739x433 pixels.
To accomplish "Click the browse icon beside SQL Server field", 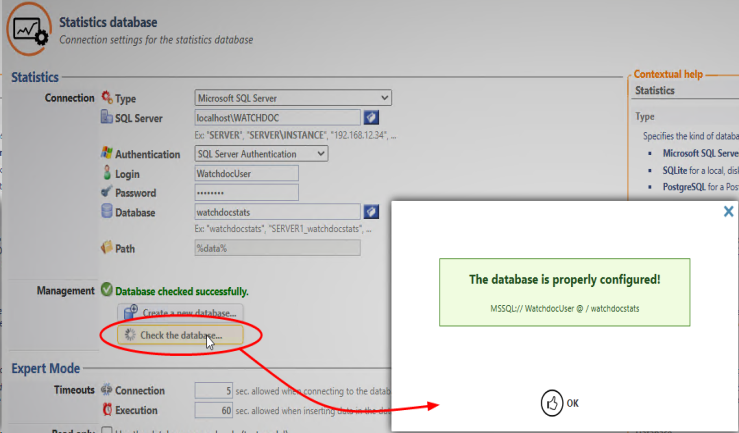I will click(370, 118).
